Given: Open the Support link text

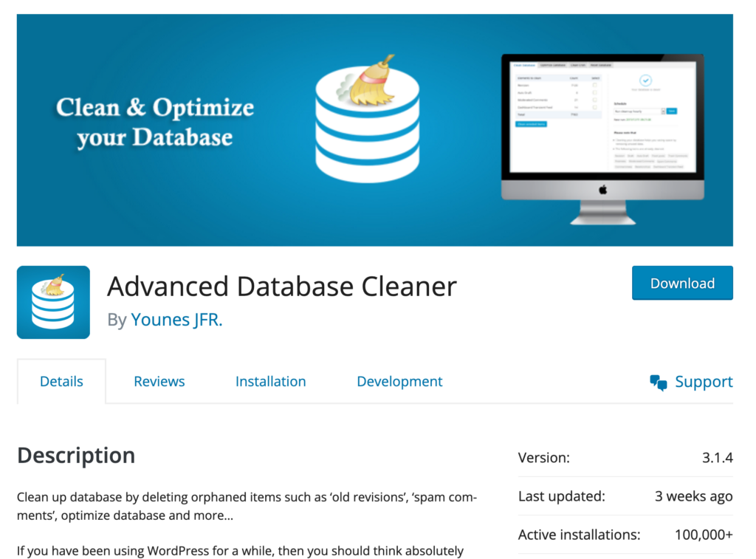Looking at the screenshot, I should [704, 382].
